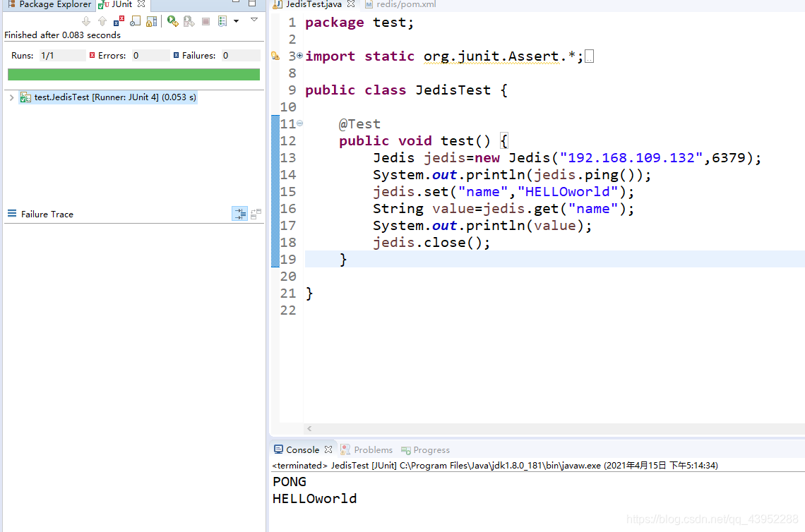The height and width of the screenshot is (532, 805).
Task: Click the Failures count field
Action: [240, 56]
